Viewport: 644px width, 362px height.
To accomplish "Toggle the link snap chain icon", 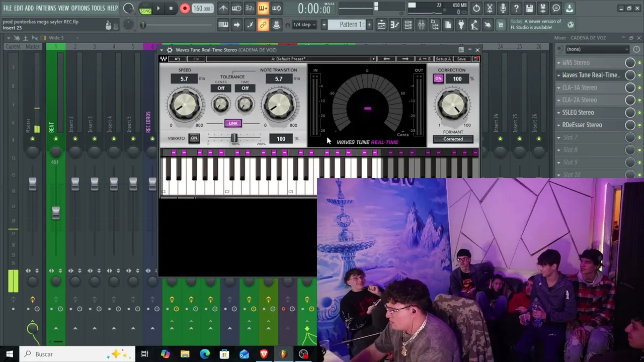I will point(263,25).
